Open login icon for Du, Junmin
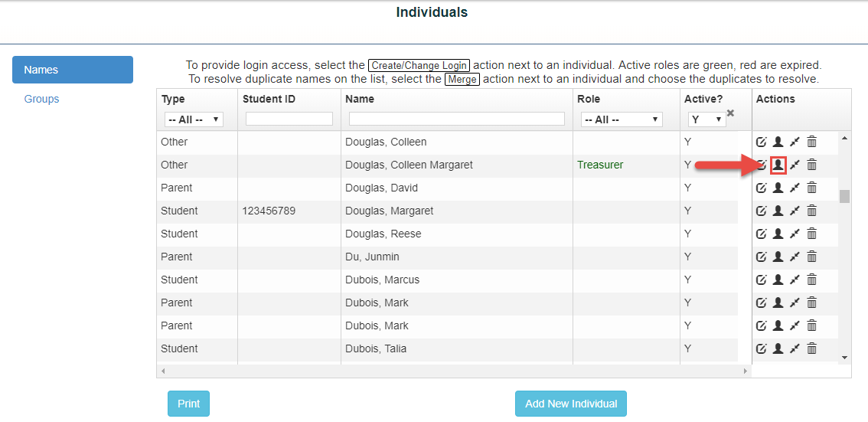Viewport: 868px width, 422px height. pos(778,257)
